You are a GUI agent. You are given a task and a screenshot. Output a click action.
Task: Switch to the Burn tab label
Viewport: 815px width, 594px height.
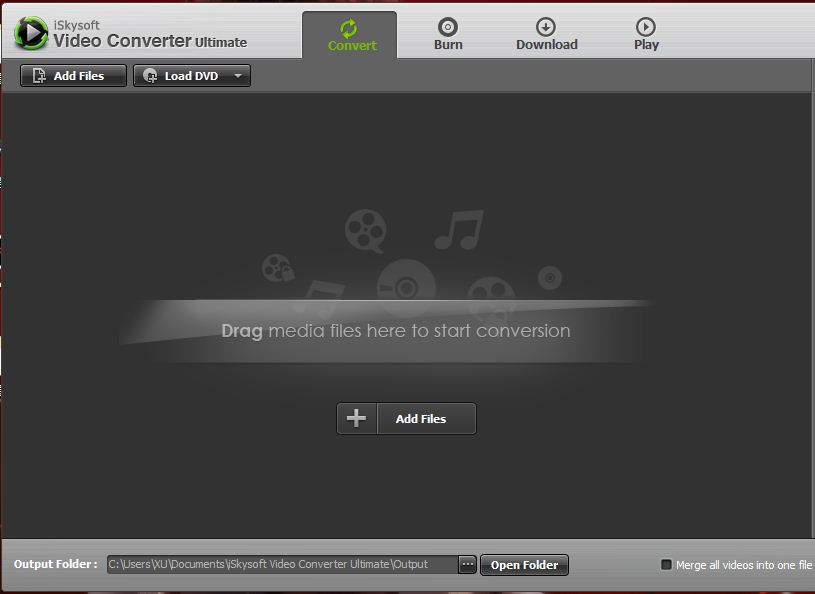pyautogui.click(x=448, y=45)
